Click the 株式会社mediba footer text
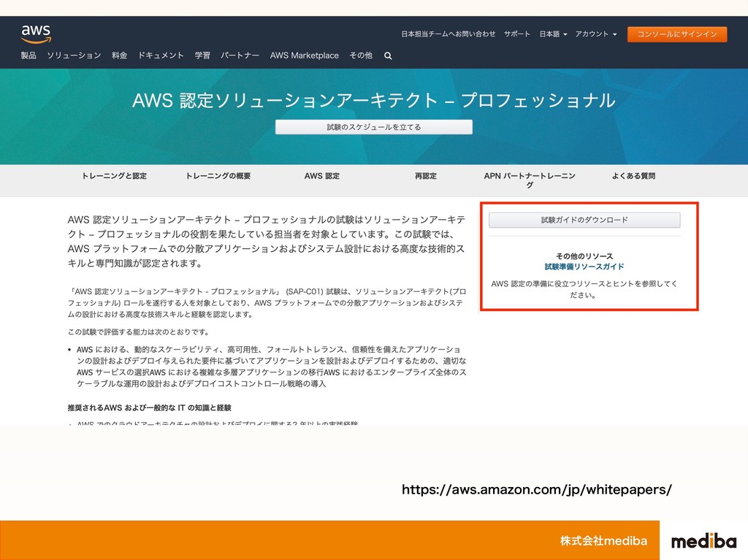This screenshot has width=748, height=560. coord(603,540)
